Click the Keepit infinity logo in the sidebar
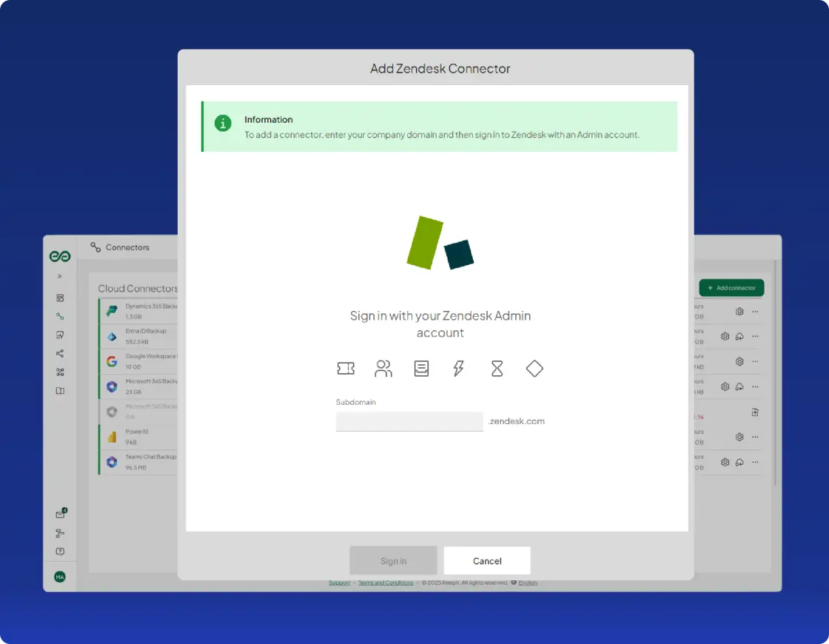The height and width of the screenshot is (644, 829). (x=60, y=256)
